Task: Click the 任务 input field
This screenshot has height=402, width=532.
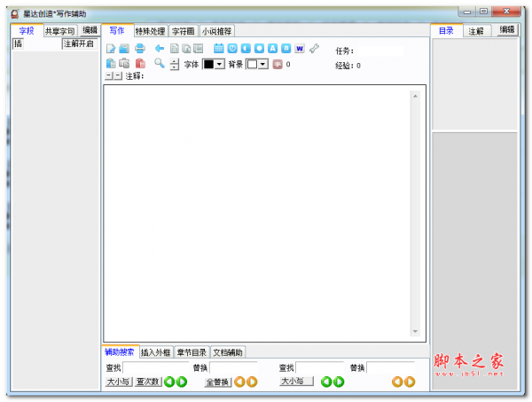Action: [380, 51]
